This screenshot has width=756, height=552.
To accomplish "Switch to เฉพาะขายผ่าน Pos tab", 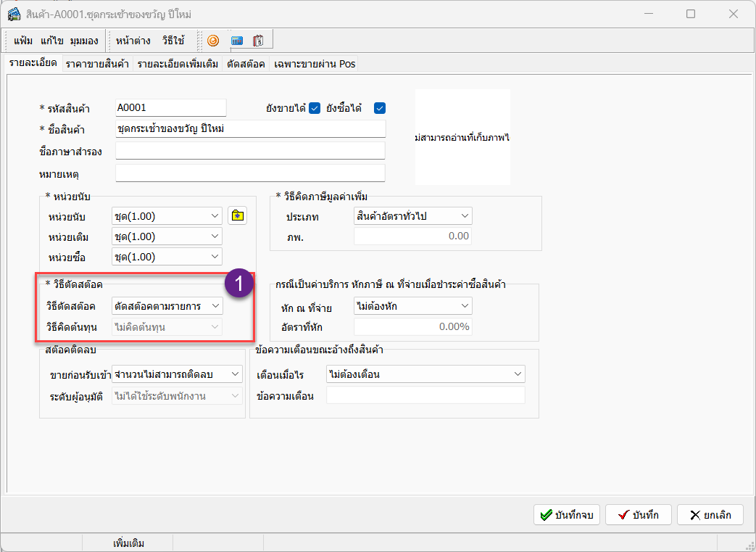I will coord(315,64).
